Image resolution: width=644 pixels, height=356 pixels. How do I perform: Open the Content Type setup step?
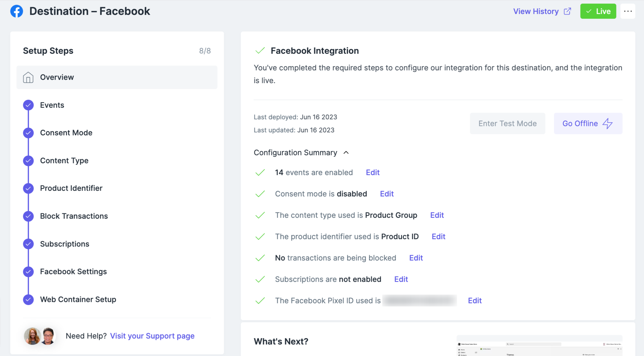64,160
